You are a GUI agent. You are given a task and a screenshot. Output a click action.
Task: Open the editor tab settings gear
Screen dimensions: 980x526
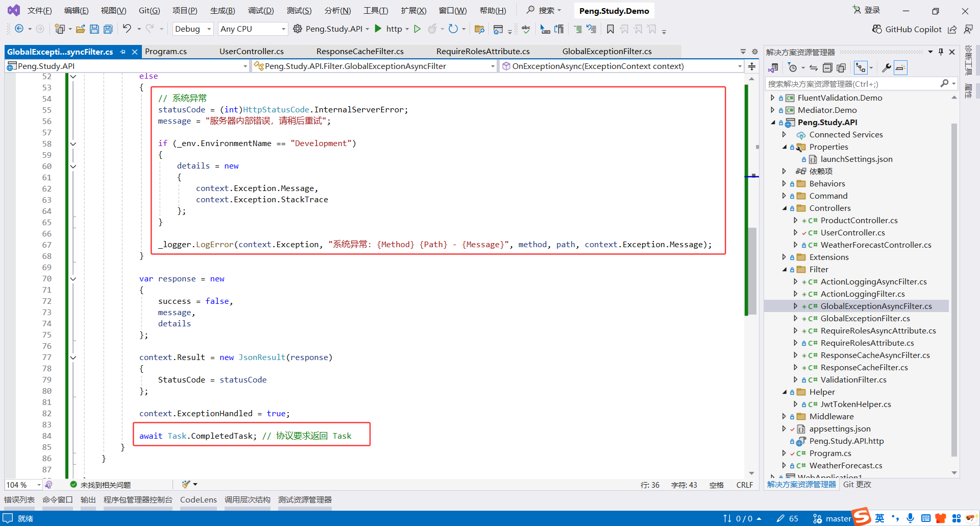tap(755, 52)
